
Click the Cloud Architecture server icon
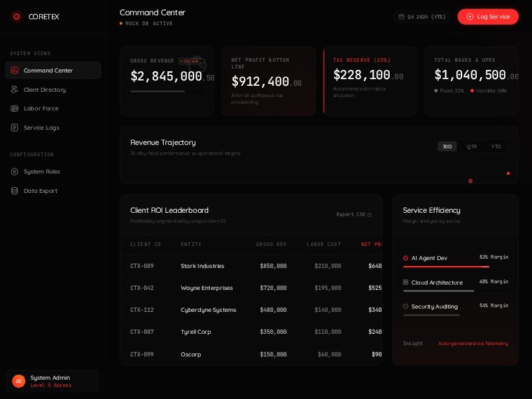point(406,283)
